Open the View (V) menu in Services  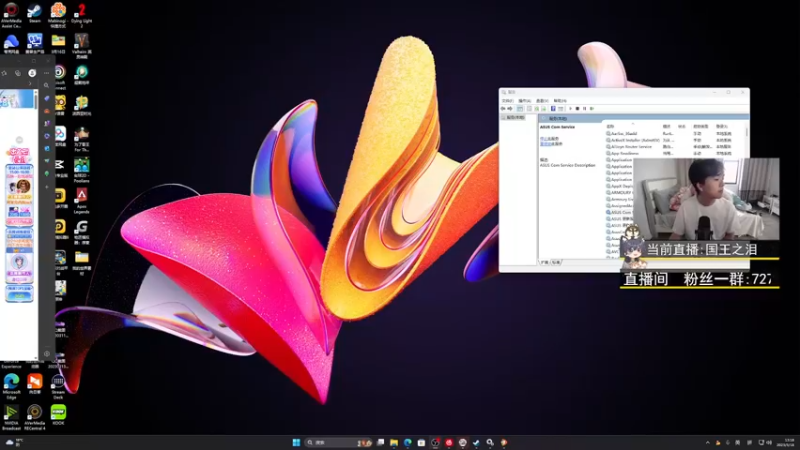pos(542,101)
